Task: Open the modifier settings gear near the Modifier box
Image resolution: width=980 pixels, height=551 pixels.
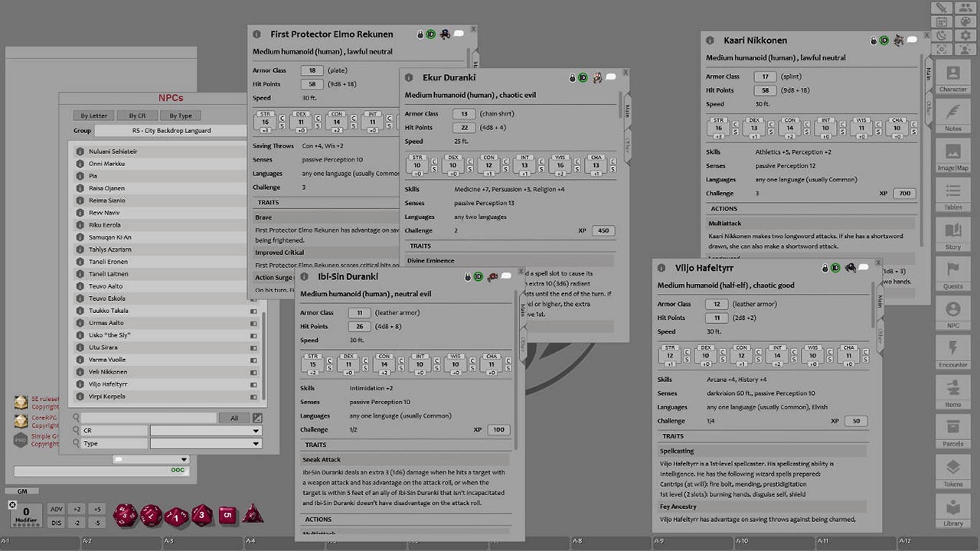Action: [x=12, y=504]
